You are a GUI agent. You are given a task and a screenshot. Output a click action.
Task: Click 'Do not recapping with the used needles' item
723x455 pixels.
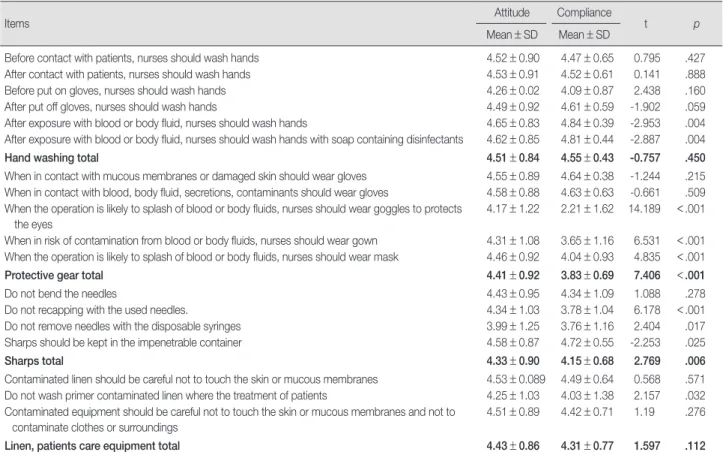coord(96,310)
